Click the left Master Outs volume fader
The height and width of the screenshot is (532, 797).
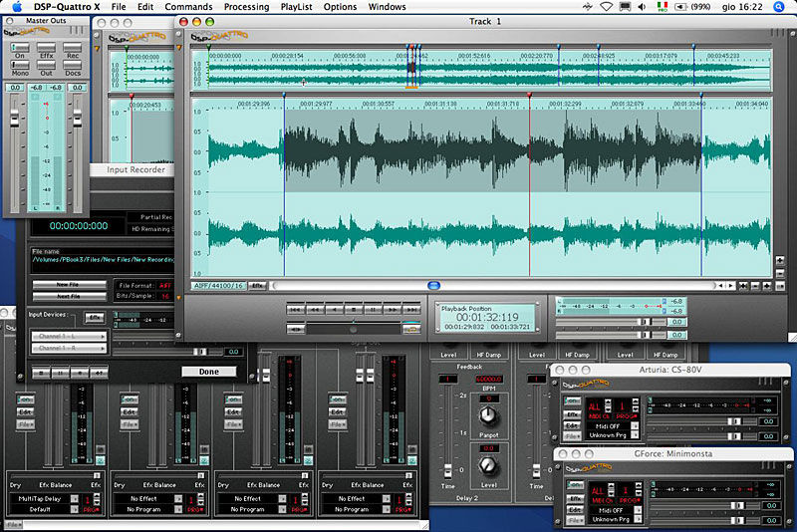[x=14, y=118]
